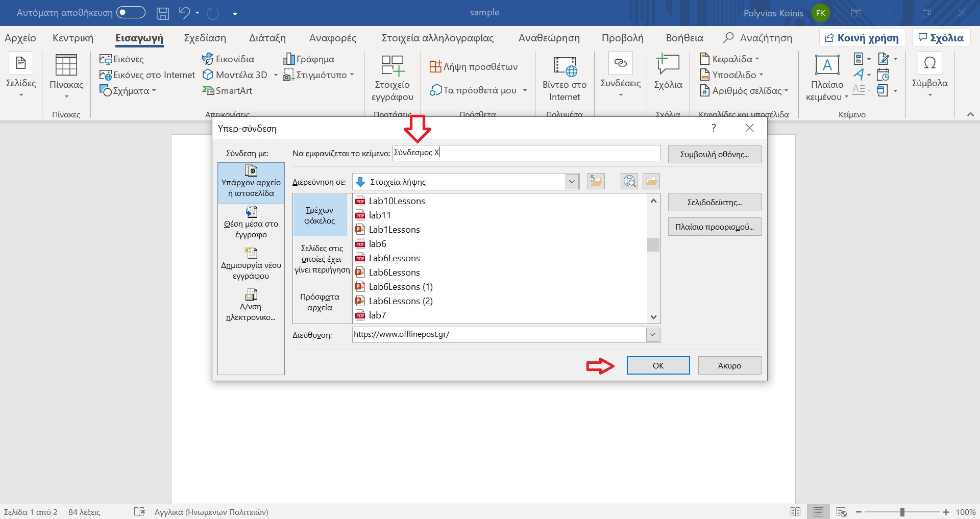This screenshot has height=519, width=980.
Task: Select Σελίδες στις οποίες έχει γίνει περιήγηση
Action: tap(322, 259)
